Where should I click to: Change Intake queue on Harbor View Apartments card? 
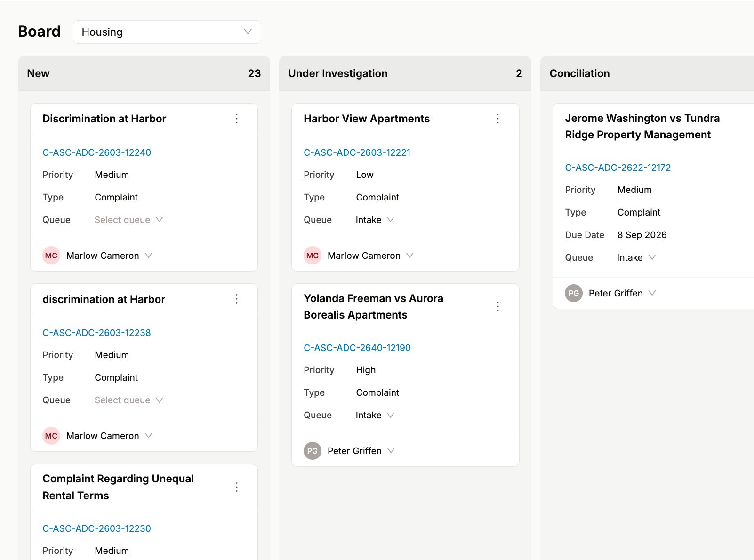point(375,220)
